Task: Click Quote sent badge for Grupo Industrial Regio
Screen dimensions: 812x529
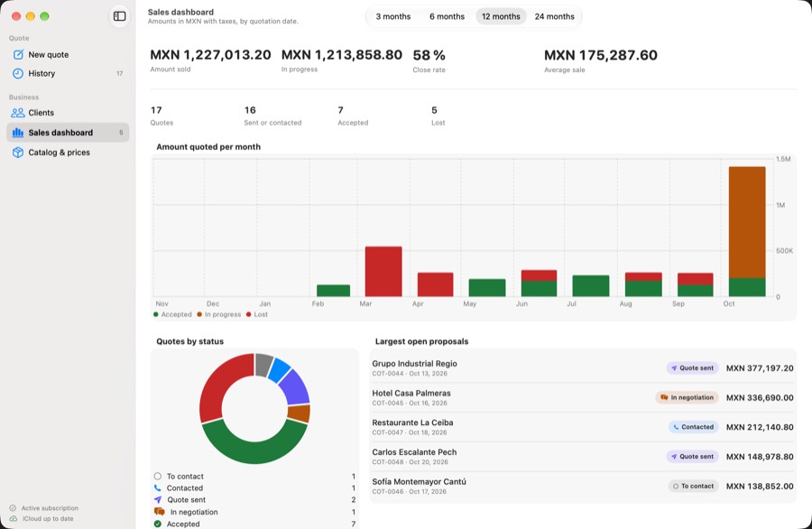Action: [x=692, y=368]
